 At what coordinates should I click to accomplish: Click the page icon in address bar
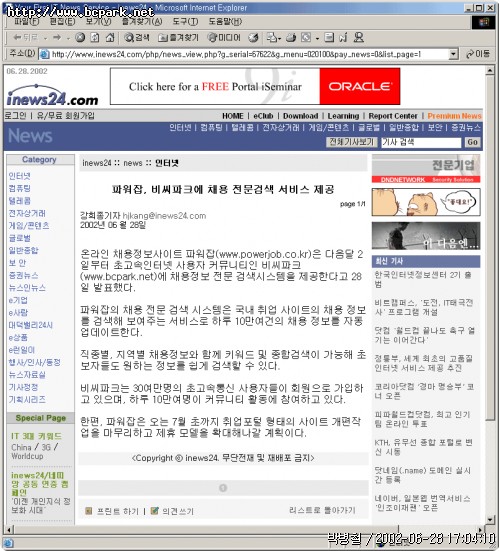click(44, 54)
